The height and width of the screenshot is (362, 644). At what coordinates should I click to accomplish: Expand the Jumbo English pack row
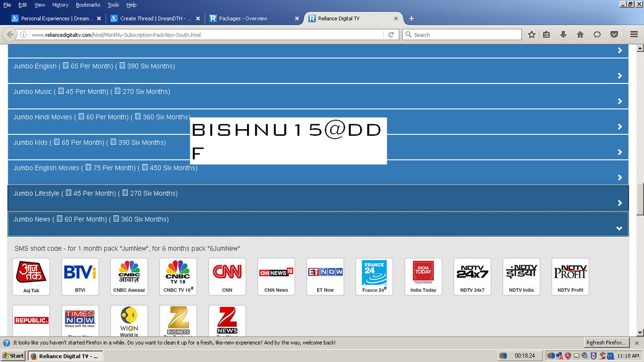coord(318,70)
